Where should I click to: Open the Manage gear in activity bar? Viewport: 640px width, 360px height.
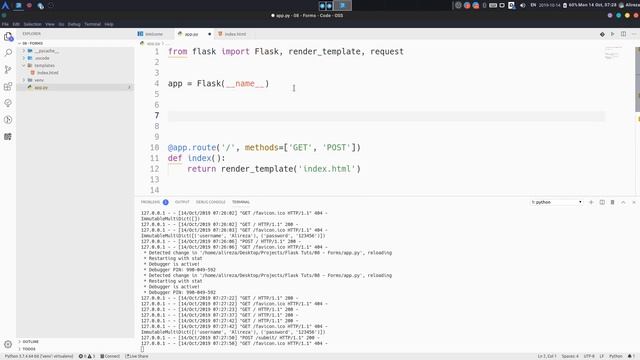8,344
